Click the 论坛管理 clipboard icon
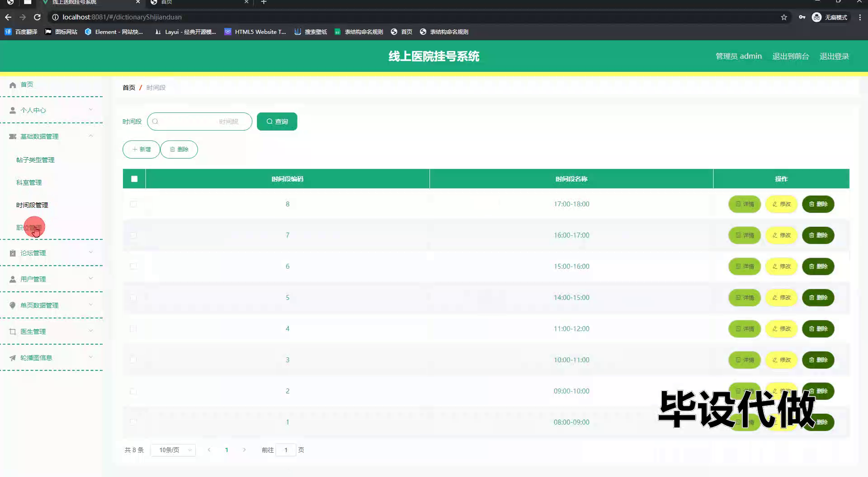Screen dimensions: 868x477 [x=13, y=253]
